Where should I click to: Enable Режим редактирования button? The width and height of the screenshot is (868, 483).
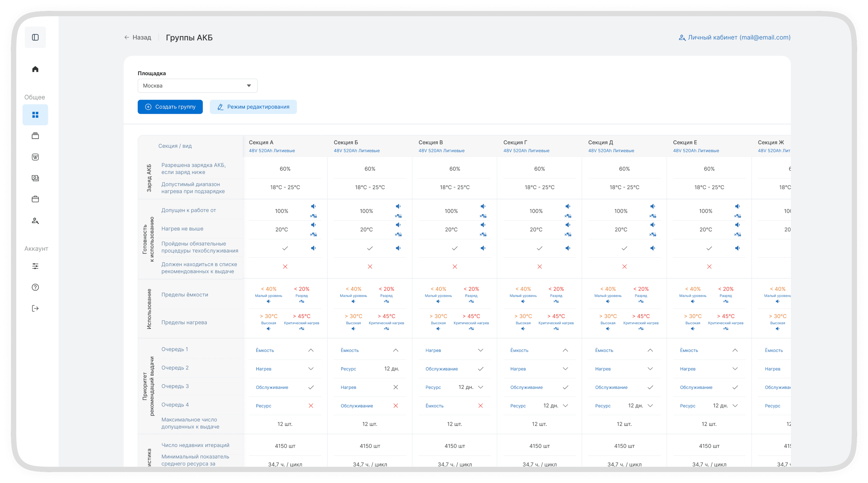(253, 107)
